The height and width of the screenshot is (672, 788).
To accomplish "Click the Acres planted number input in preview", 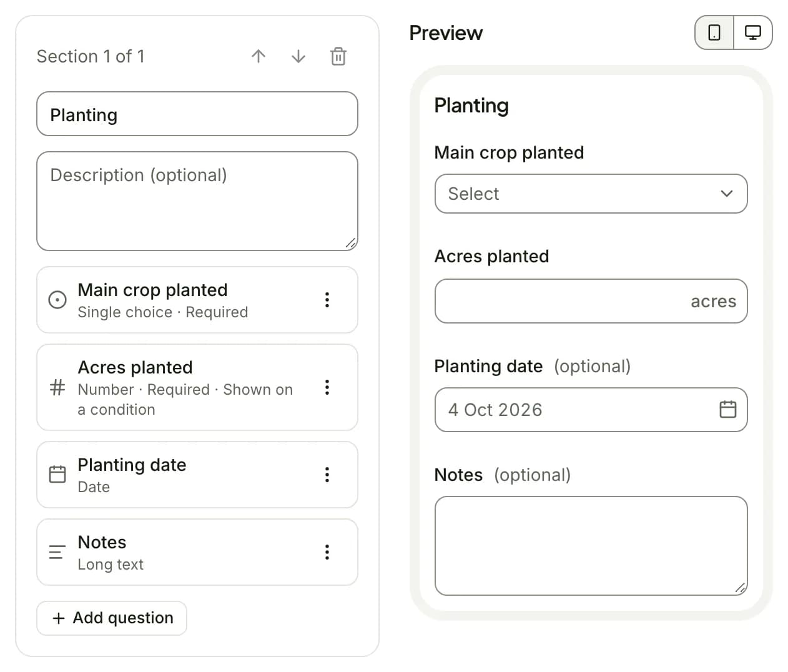I will (x=591, y=301).
